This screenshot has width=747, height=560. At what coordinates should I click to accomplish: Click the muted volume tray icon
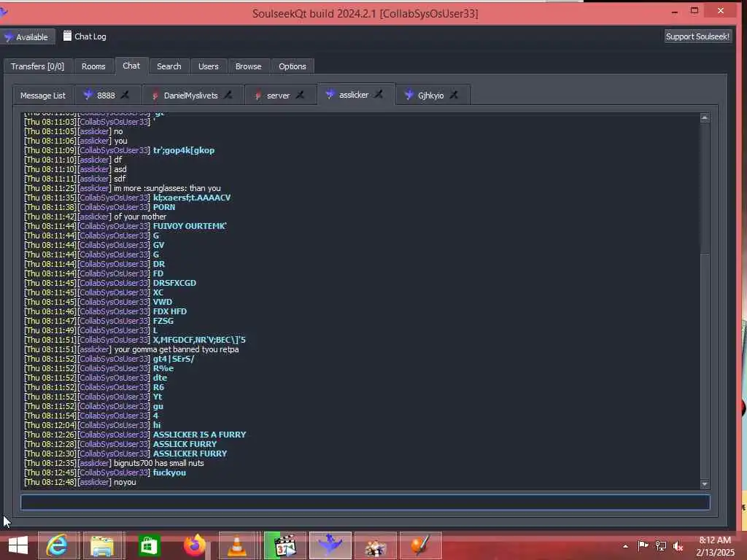coord(678,545)
